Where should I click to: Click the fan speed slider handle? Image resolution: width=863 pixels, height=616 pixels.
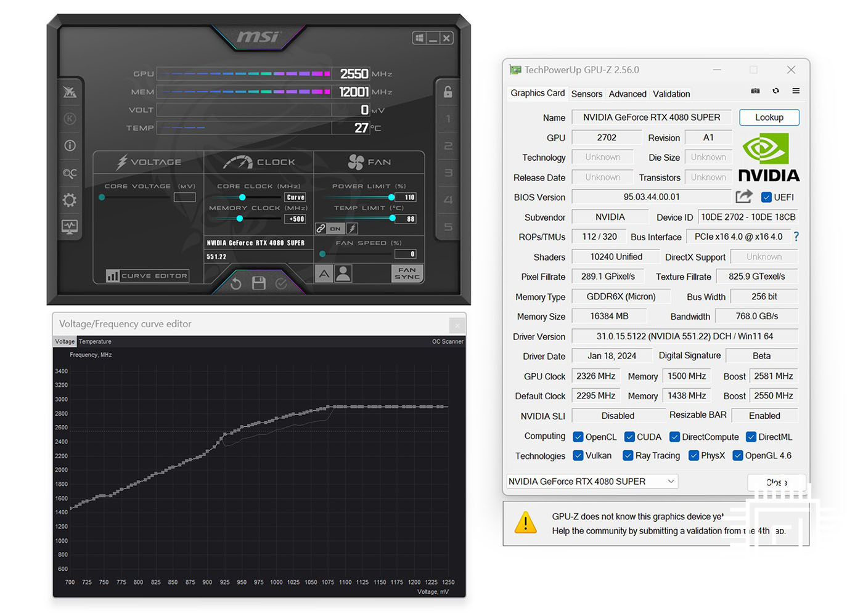(x=322, y=254)
